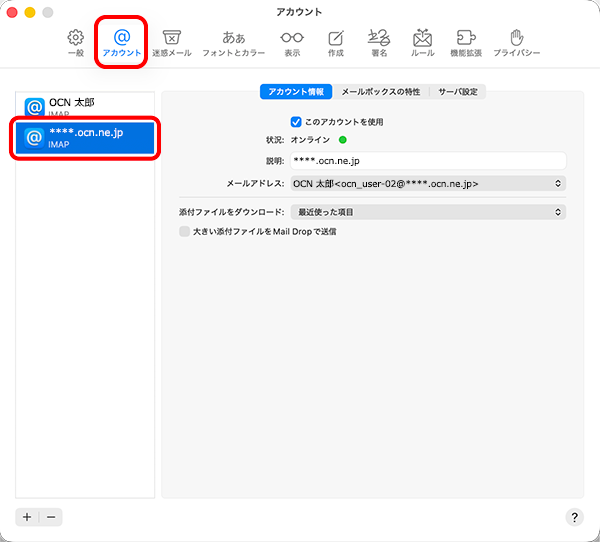Click the minus button to remove account

click(51, 517)
